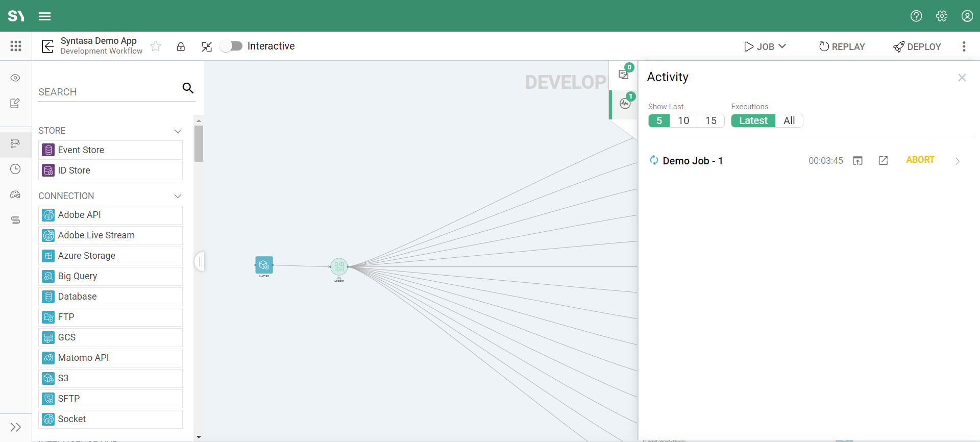Abort the Demo Job - 1

pyautogui.click(x=920, y=160)
